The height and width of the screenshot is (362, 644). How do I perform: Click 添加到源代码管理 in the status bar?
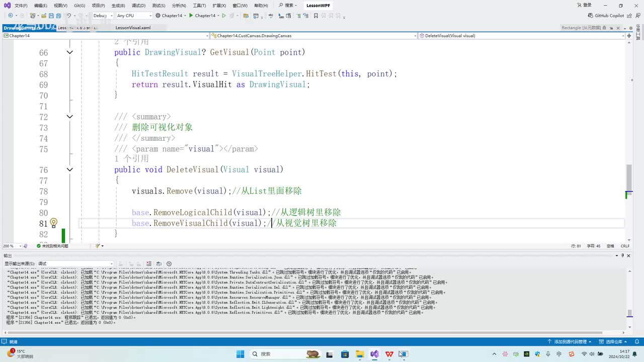[570, 342]
